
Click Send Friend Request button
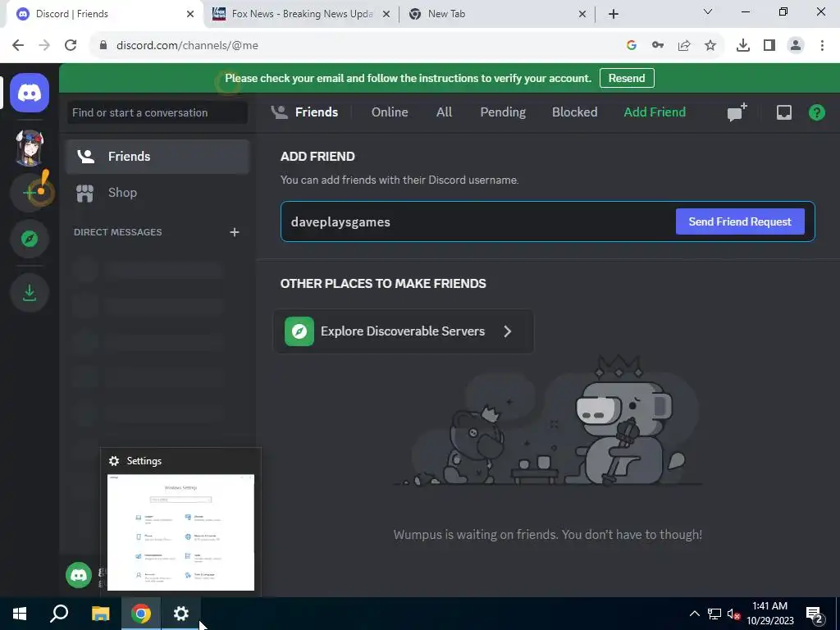740,221
